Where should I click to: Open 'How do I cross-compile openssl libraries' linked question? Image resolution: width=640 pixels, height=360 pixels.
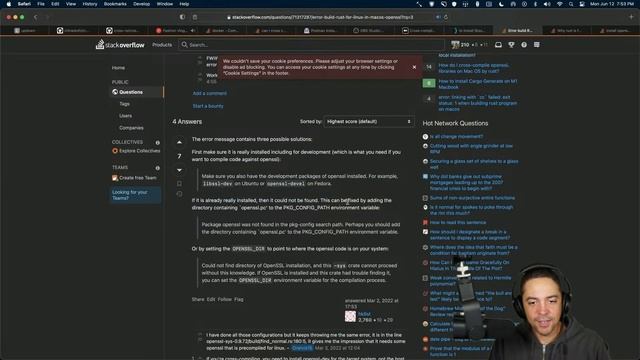coord(473,68)
